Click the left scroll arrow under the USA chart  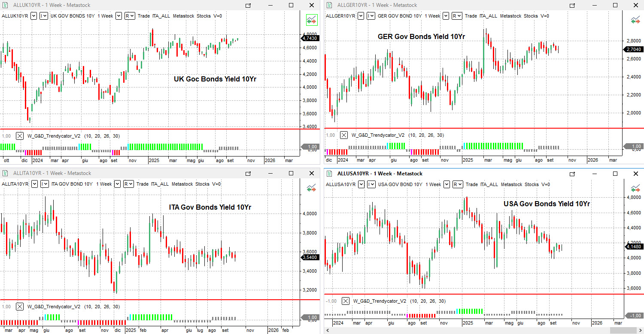click(328, 331)
